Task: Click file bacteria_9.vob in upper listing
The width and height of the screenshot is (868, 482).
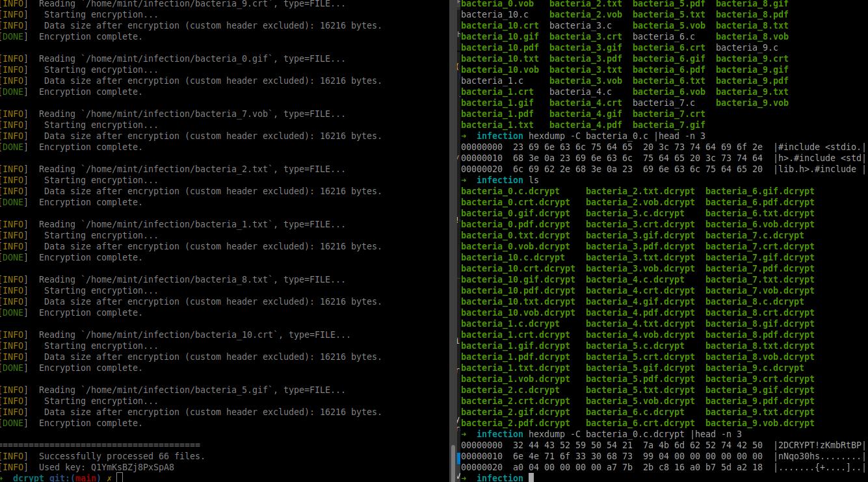Action: click(x=752, y=103)
